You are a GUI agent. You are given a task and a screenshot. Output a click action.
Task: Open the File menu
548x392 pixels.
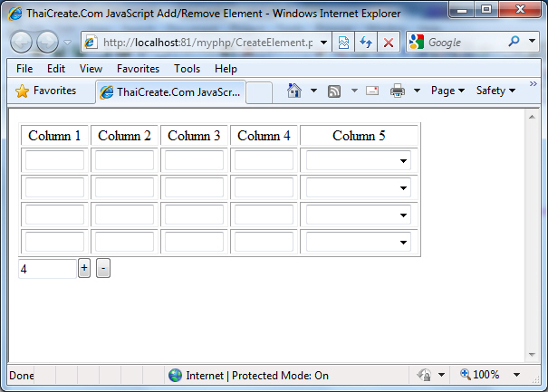coord(24,69)
